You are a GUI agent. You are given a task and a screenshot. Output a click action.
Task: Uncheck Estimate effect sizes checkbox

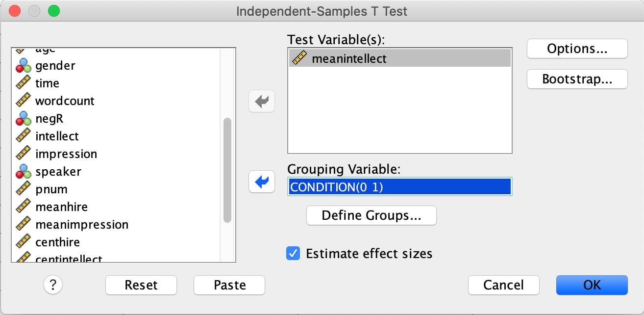coord(293,254)
